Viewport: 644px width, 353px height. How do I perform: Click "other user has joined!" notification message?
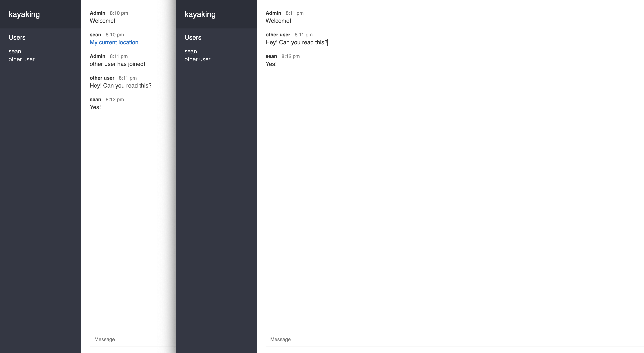click(x=117, y=64)
